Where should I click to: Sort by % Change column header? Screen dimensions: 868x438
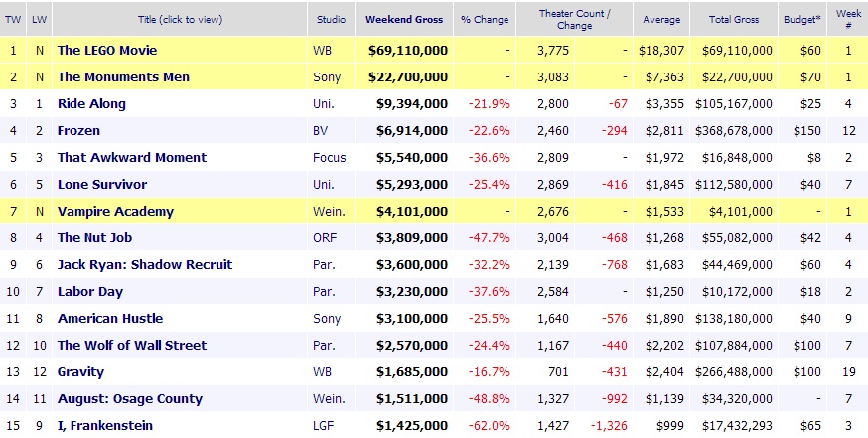(x=485, y=19)
